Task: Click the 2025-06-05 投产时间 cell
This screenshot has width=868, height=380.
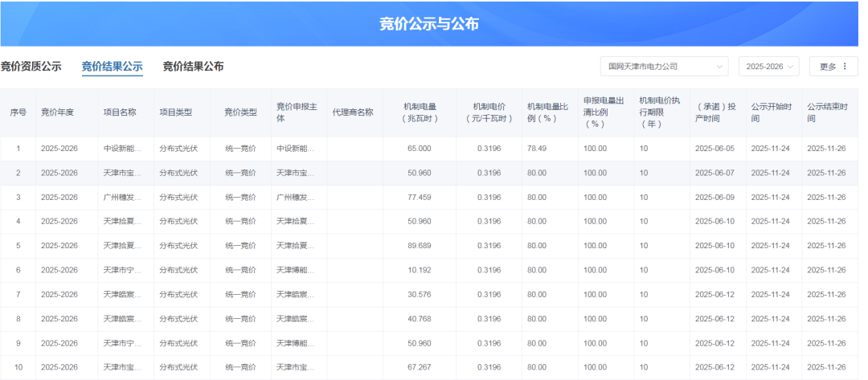Action: pyautogui.click(x=714, y=149)
